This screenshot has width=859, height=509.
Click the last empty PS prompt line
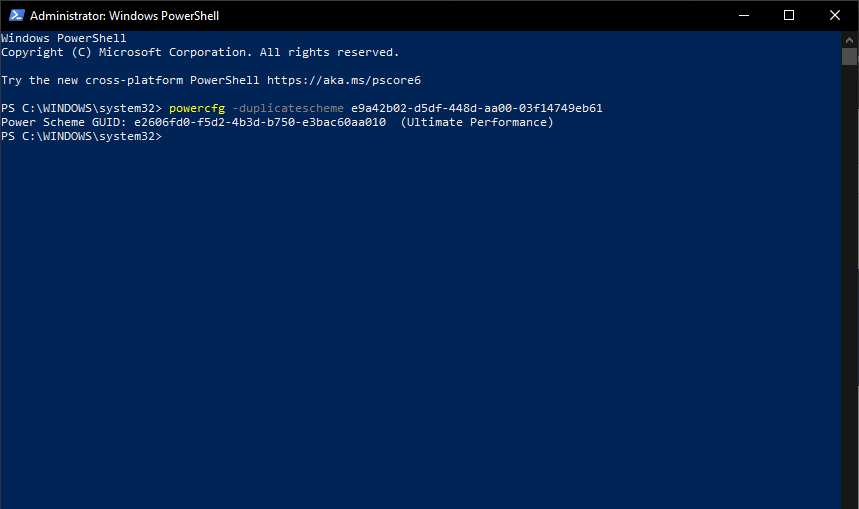pos(82,136)
